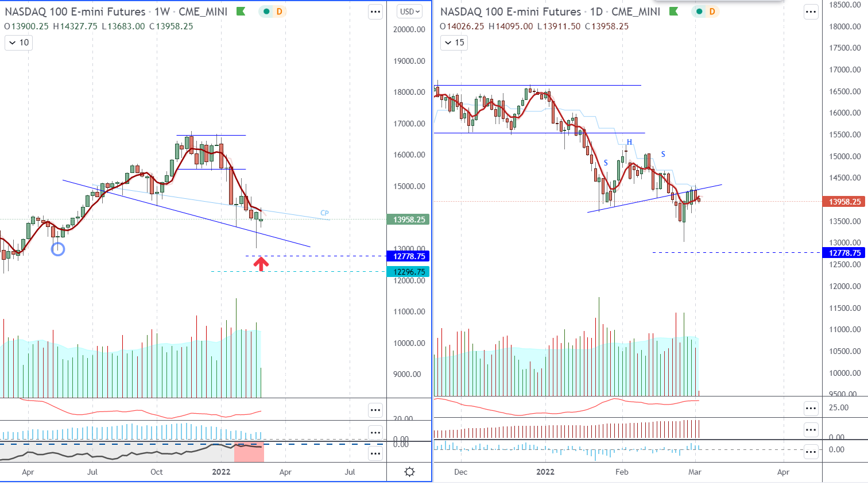The height and width of the screenshot is (485, 868).
Task: Click the green flag icon on the daily chart
Action: point(674,11)
